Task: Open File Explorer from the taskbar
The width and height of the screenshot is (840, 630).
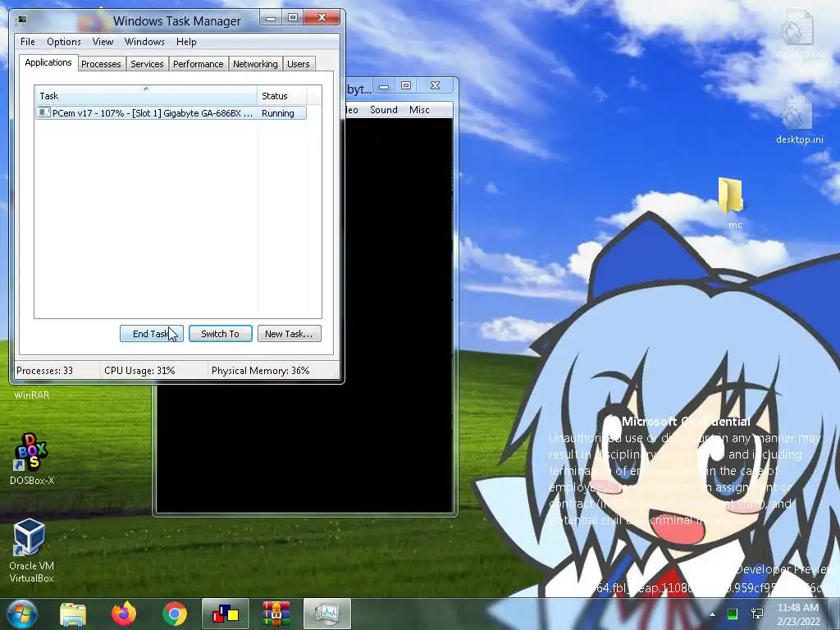Action: (x=73, y=614)
